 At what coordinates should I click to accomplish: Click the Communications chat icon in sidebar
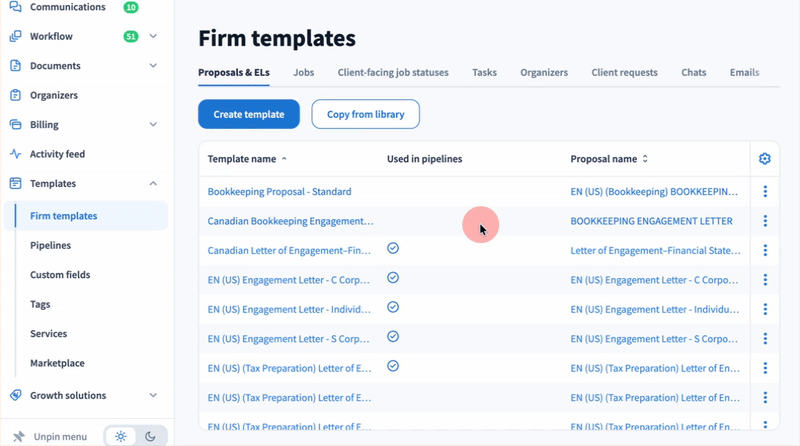(15, 7)
